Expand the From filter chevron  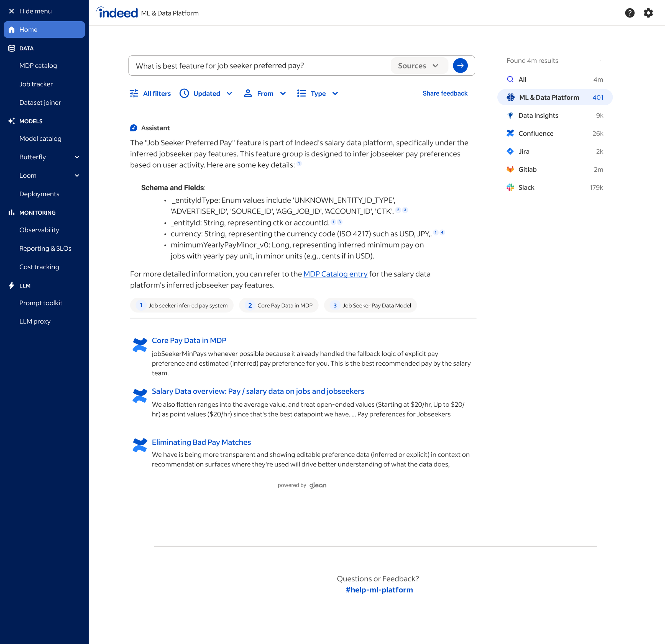[x=283, y=94]
